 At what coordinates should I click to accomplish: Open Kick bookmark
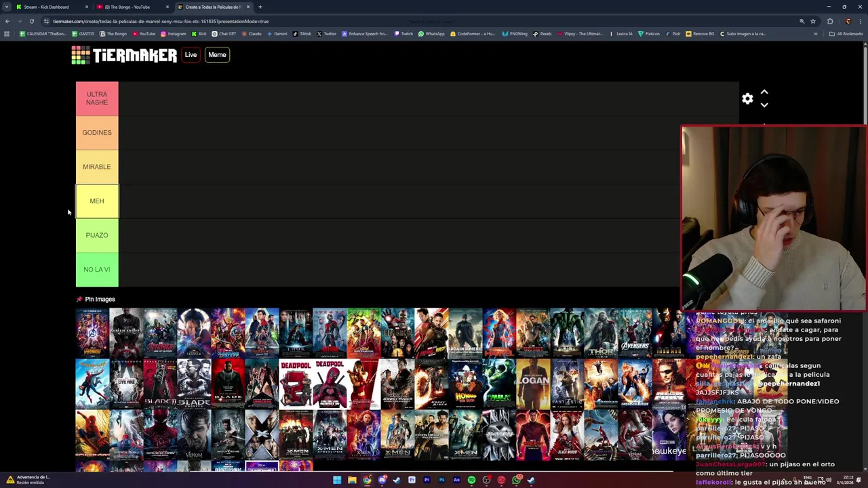(x=199, y=34)
